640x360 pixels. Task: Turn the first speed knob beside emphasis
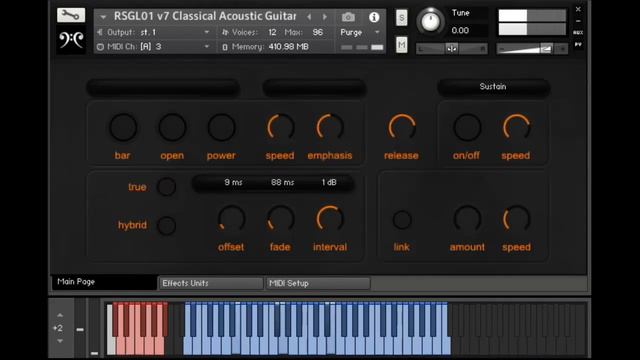pyautogui.click(x=280, y=127)
